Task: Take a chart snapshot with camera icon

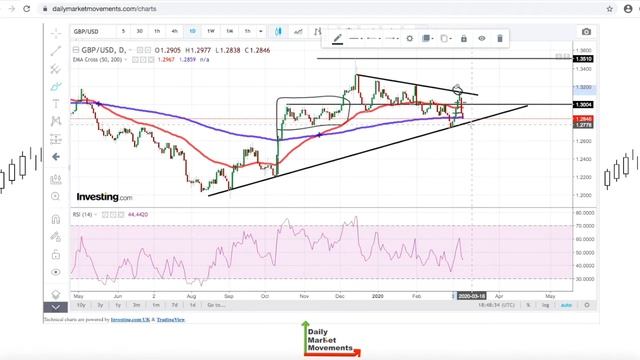Action: pyautogui.click(x=586, y=32)
